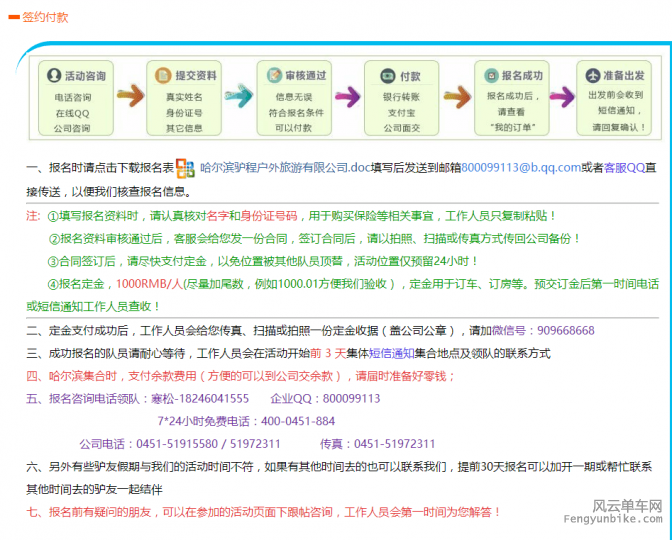Click the 付款 payment icon
Screen dimensions: 672x540
pyautogui.click(x=386, y=76)
